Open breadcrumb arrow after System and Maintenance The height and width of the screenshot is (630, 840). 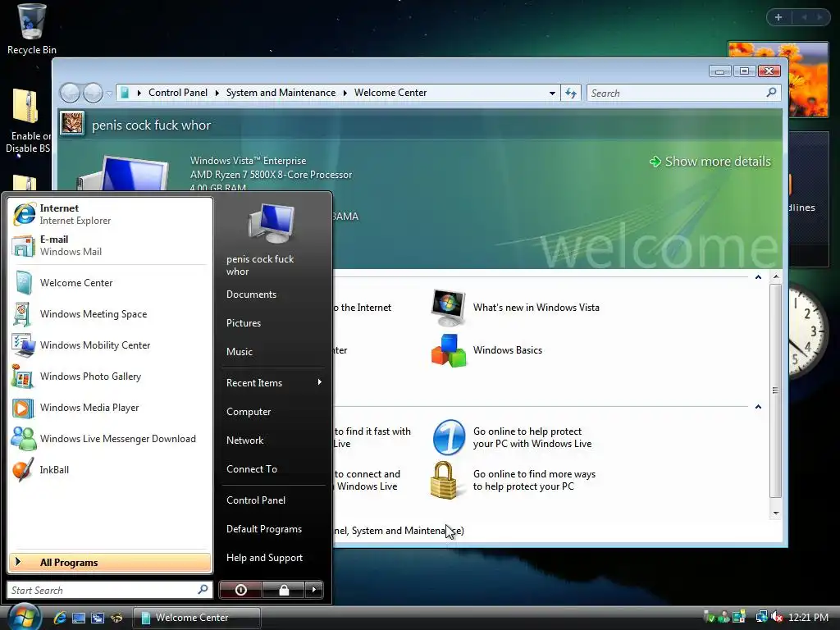pyautogui.click(x=345, y=94)
